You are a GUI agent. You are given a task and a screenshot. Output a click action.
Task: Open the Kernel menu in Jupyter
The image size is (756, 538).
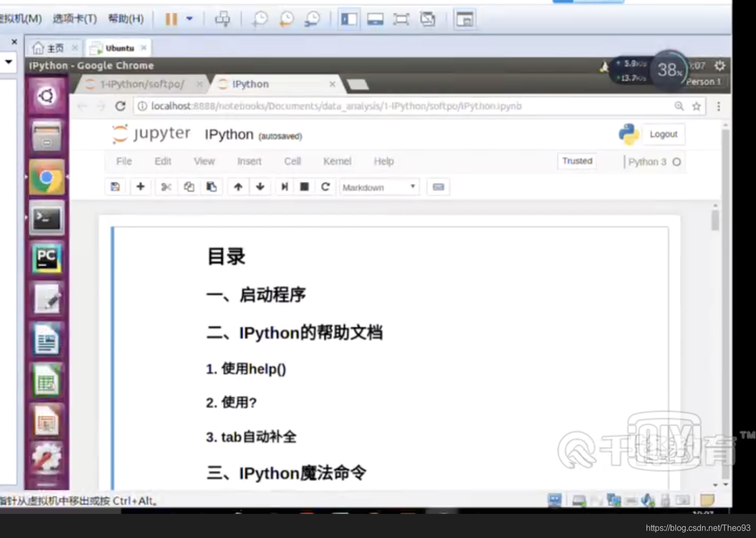click(337, 162)
